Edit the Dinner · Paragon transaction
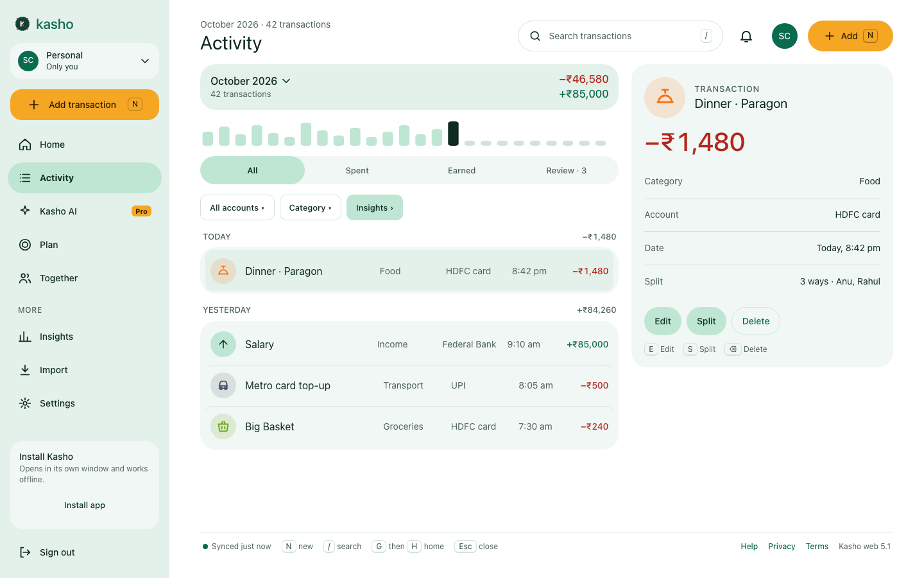This screenshot has width=924, height=578. pos(663,321)
